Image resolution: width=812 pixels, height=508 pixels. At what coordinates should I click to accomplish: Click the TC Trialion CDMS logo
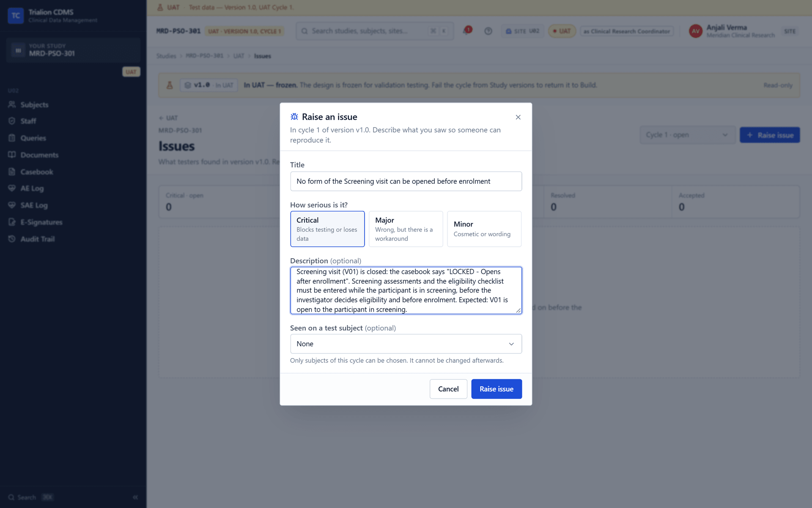pos(16,16)
